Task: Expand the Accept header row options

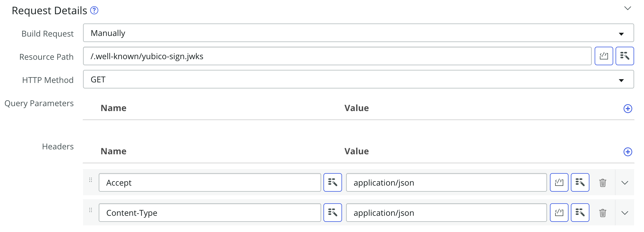Action: [x=625, y=183]
